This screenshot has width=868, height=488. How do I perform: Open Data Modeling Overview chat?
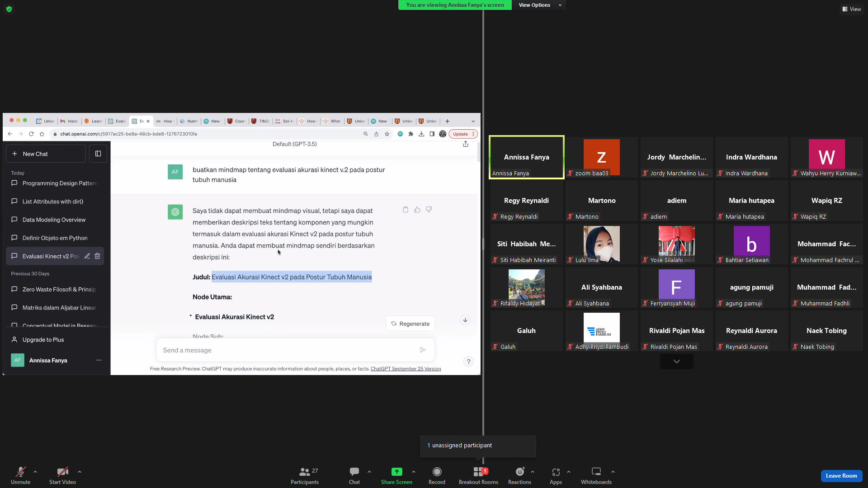[55, 220]
